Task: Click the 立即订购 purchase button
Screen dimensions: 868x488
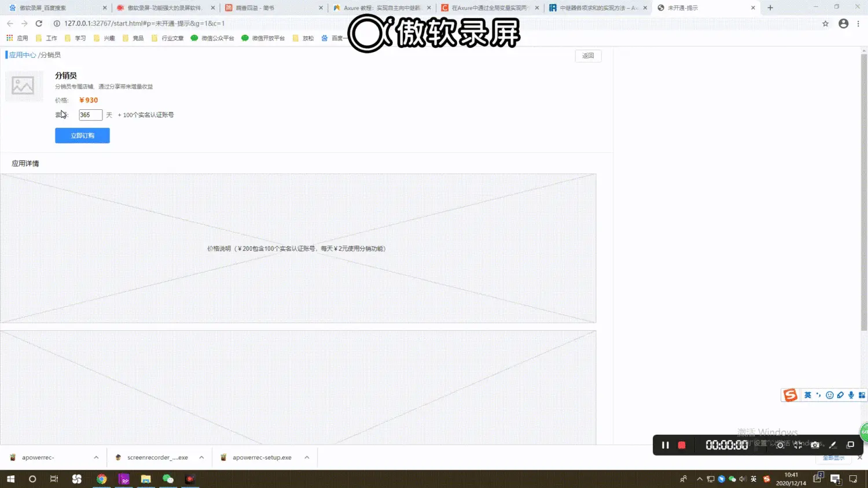Action: pos(82,135)
